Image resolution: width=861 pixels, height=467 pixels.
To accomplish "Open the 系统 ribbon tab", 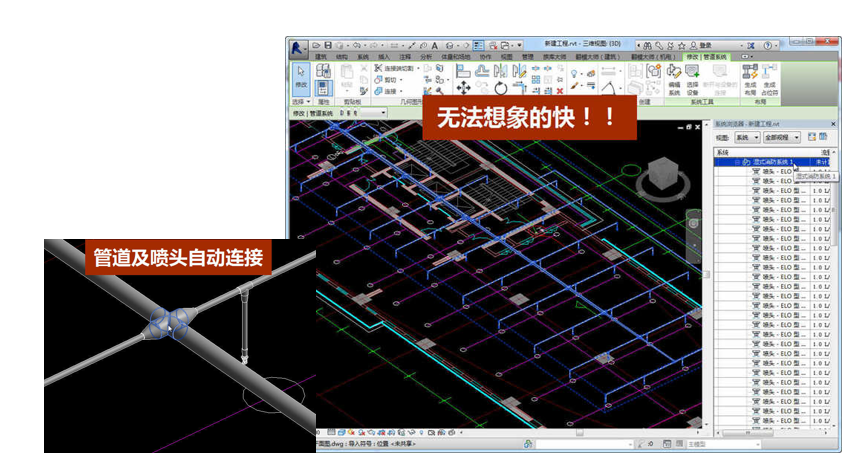I will click(363, 57).
